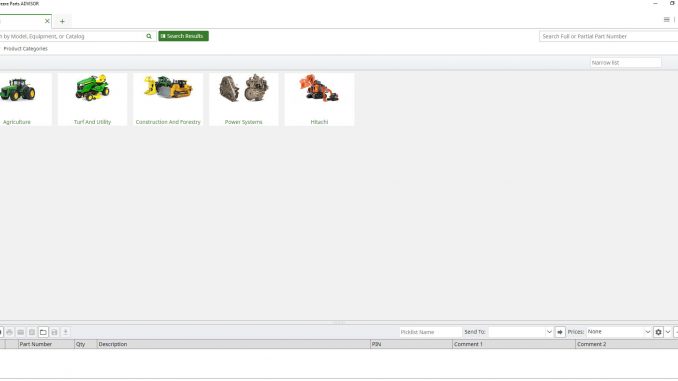Sort by the Part Number column header
Viewport: 678px width, 381px height.
[46, 344]
